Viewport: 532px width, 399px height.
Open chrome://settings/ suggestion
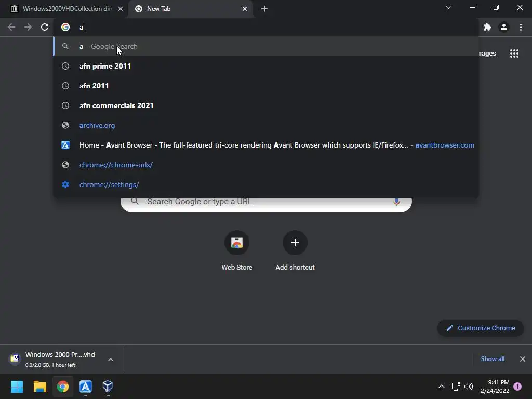point(266,184)
